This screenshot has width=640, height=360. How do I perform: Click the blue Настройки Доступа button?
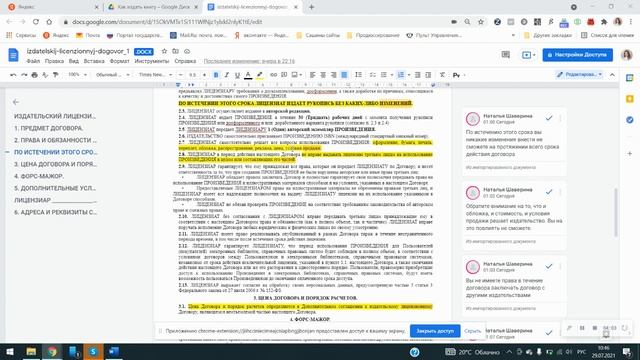click(578, 55)
